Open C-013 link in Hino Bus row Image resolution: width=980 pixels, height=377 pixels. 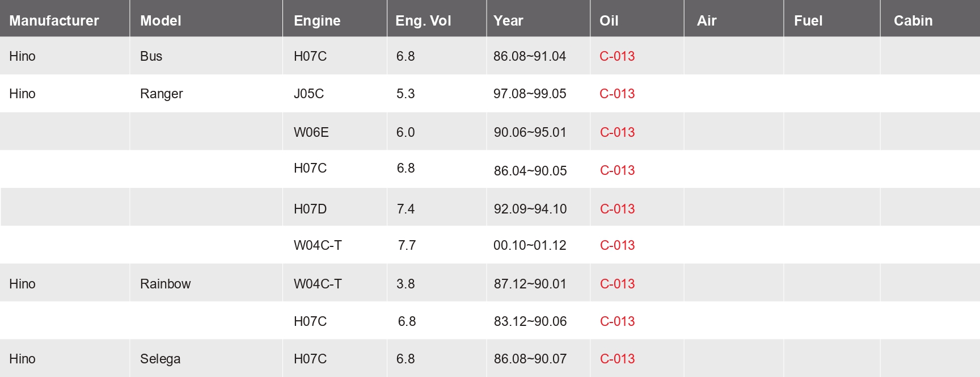(x=617, y=56)
